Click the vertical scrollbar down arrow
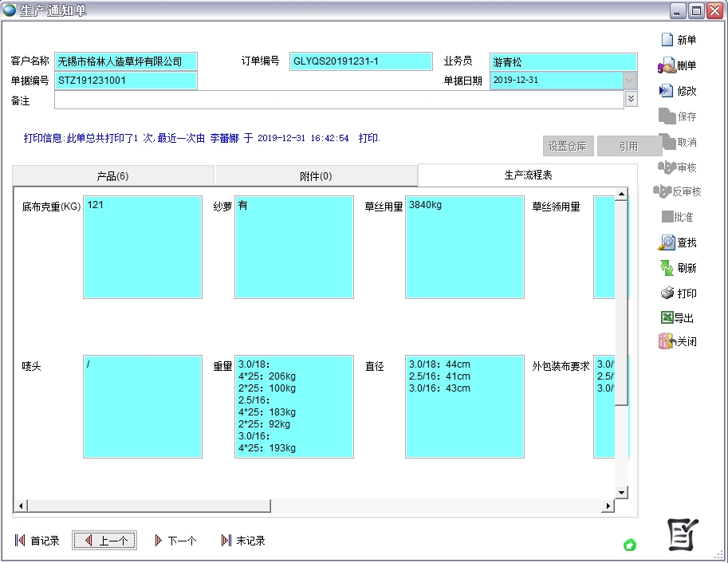This screenshot has height=563, width=728. click(621, 492)
